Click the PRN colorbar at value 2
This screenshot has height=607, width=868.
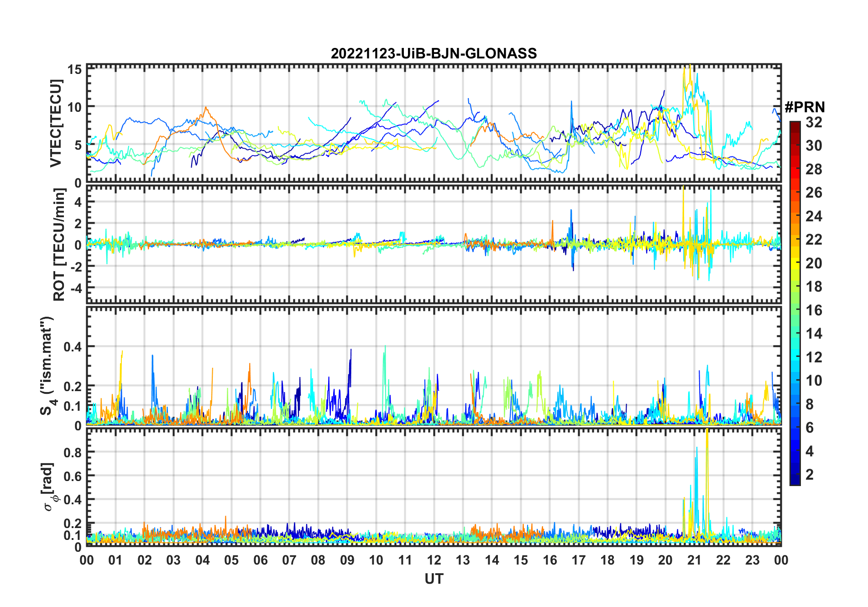[795, 474]
